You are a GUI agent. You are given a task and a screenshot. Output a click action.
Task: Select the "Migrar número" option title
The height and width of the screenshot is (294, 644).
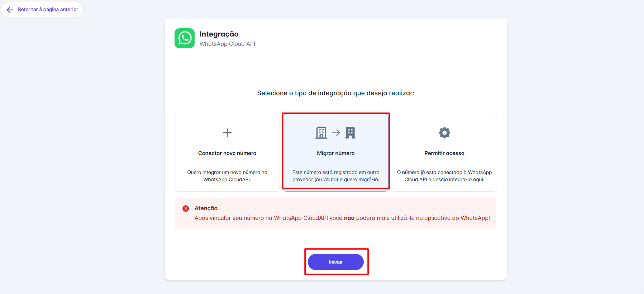click(336, 153)
